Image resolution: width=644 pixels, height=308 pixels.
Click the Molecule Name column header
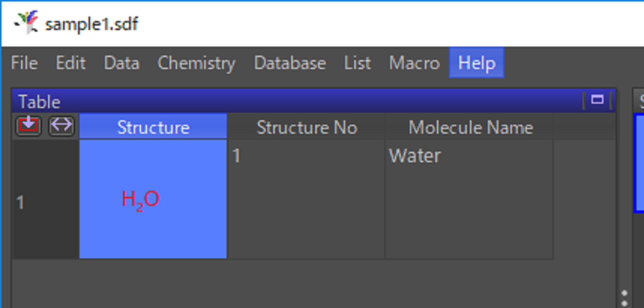tap(470, 127)
